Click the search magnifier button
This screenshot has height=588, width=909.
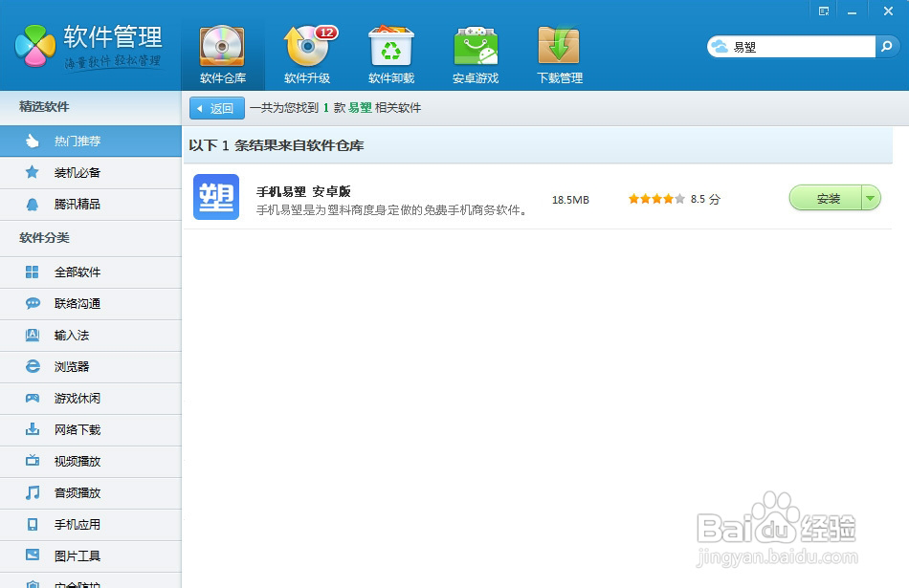887,47
